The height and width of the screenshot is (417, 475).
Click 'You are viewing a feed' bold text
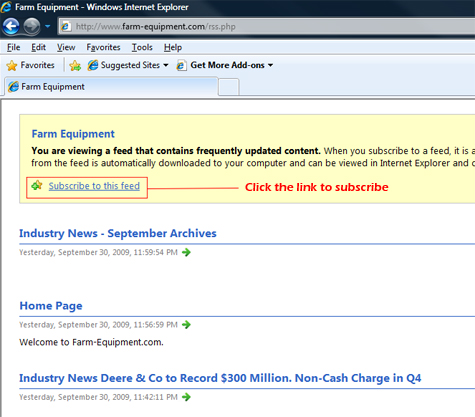[x=176, y=151]
